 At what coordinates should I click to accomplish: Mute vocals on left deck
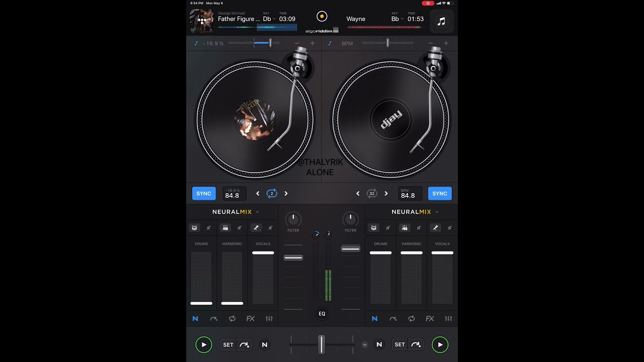click(270, 228)
